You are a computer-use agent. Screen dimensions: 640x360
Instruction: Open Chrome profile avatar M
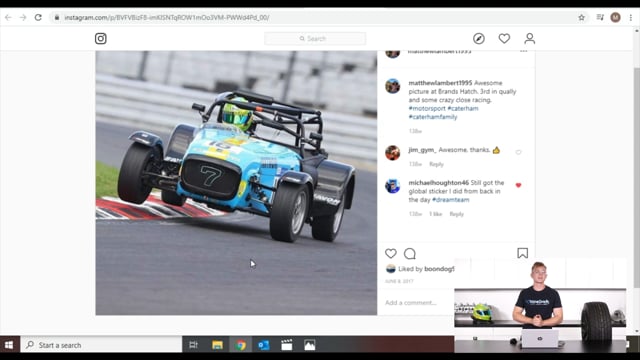pyautogui.click(x=615, y=17)
